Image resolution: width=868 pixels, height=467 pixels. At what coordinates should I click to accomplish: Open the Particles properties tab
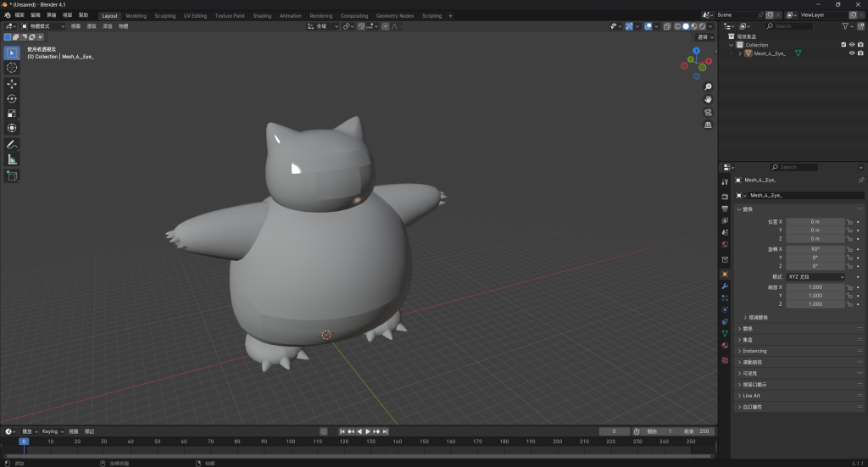click(x=725, y=297)
